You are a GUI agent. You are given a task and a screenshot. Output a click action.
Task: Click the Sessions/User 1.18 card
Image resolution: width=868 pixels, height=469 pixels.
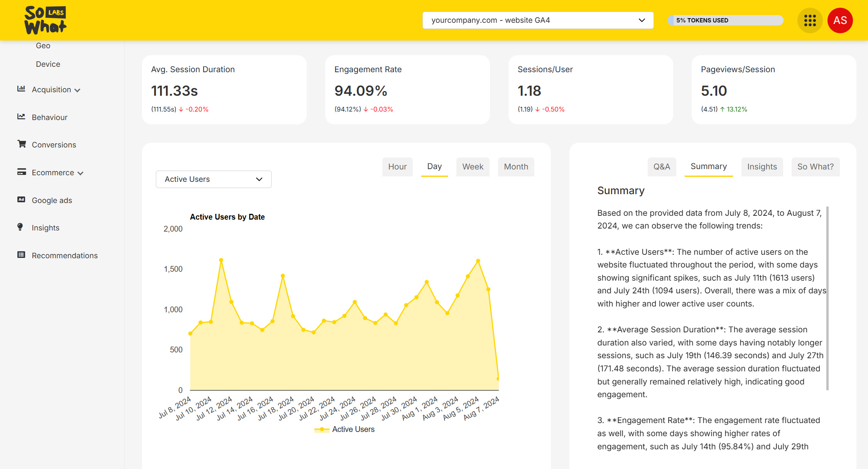pos(591,90)
